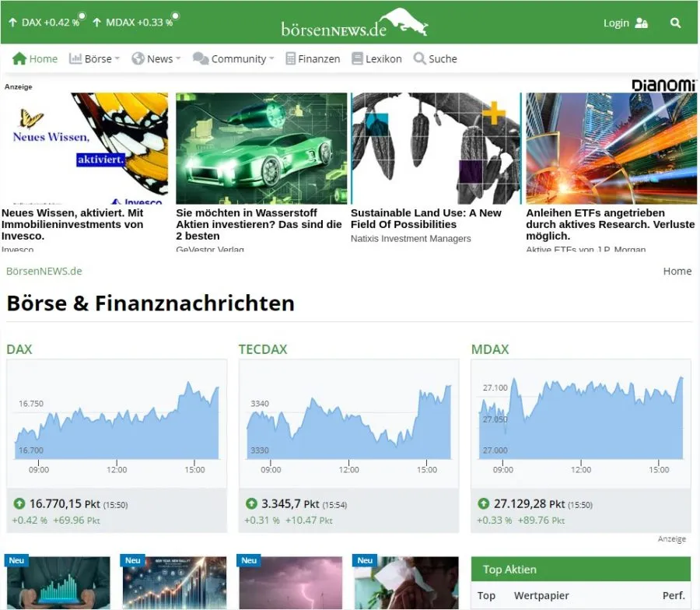Viewport: 700px width, 610px height.
Task: Click the Lexikon book icon
Action: [x=357, y=58]
